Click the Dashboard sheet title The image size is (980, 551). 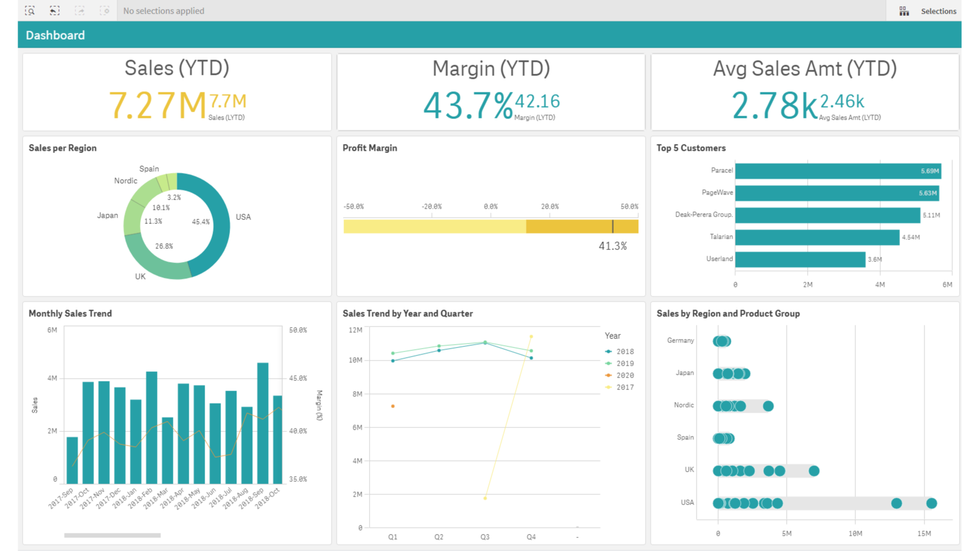click(55, 35)
